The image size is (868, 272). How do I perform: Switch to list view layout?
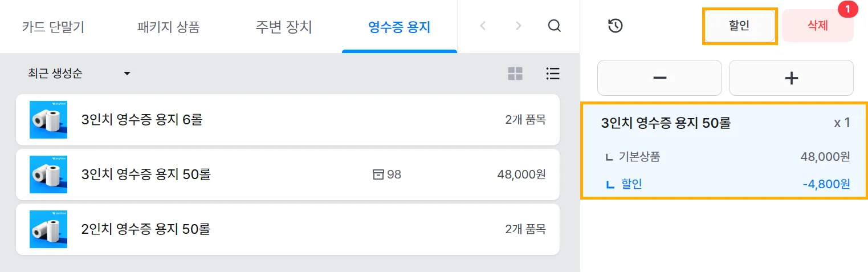552,74
